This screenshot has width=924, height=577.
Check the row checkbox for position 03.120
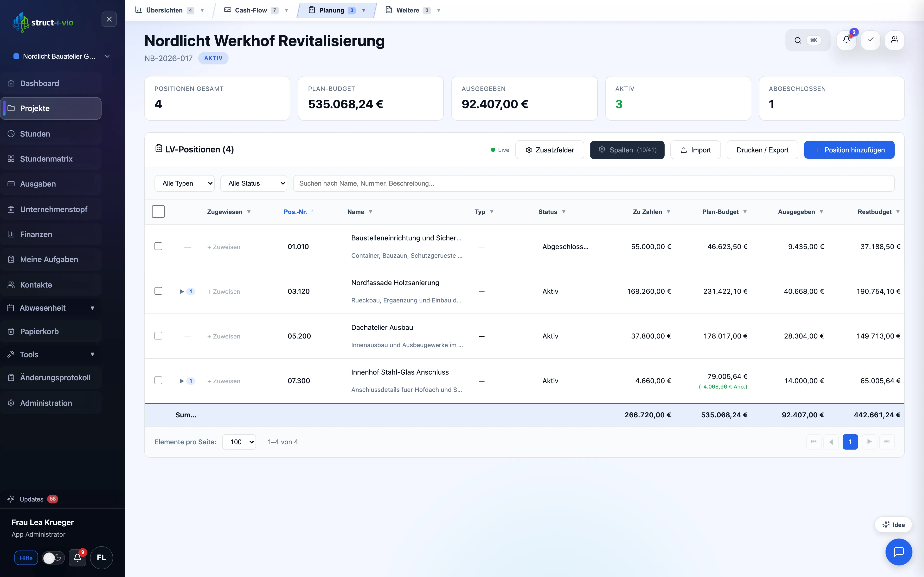point(158,291)
